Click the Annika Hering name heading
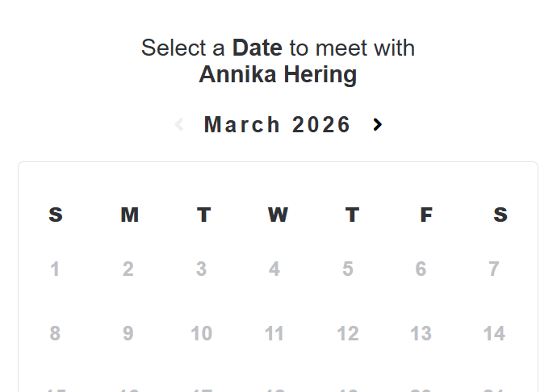The width and height of the screenshot is (557, 392). point(278,75)
